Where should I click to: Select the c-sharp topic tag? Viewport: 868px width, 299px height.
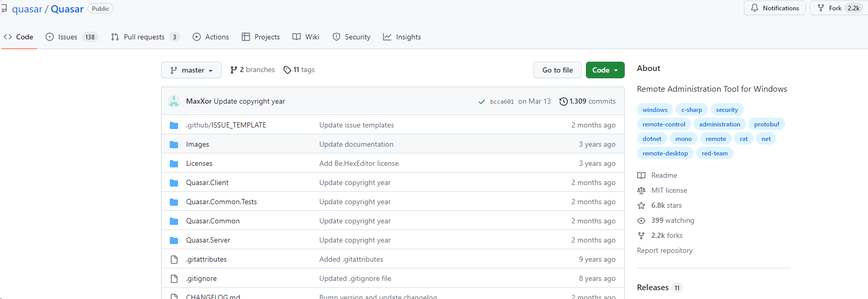692,110
